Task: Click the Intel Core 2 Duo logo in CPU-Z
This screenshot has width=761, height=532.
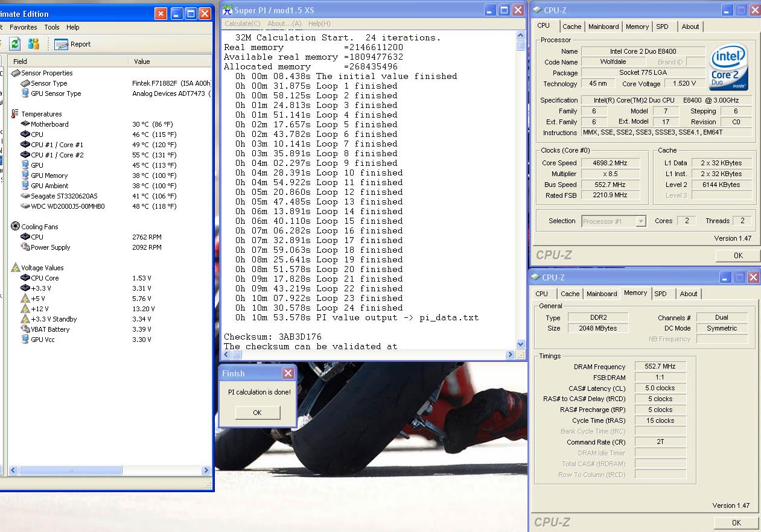Action: pyautogui.click(x=728, y=67)
